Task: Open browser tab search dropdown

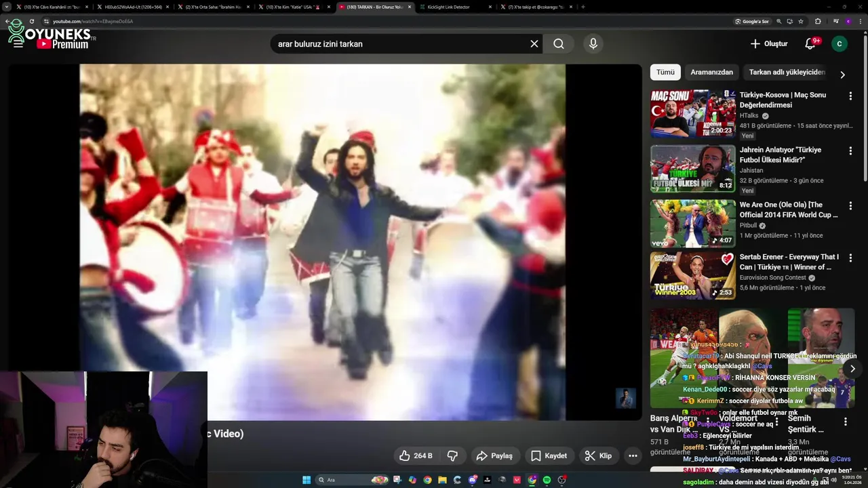Action: [x=6, y=7]
